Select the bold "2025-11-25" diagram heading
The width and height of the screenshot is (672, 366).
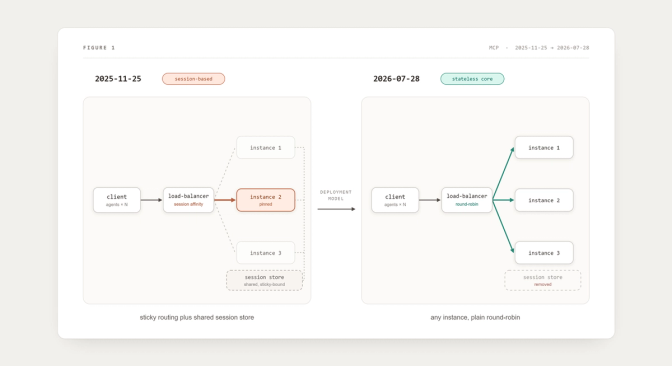tap(118, 79)
